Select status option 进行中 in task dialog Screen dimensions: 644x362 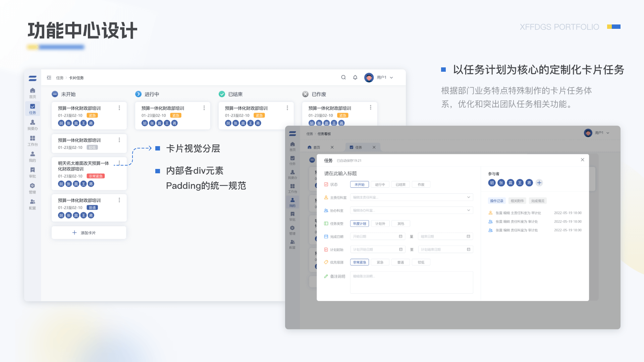pyautogui.click(x=380, y=184)
